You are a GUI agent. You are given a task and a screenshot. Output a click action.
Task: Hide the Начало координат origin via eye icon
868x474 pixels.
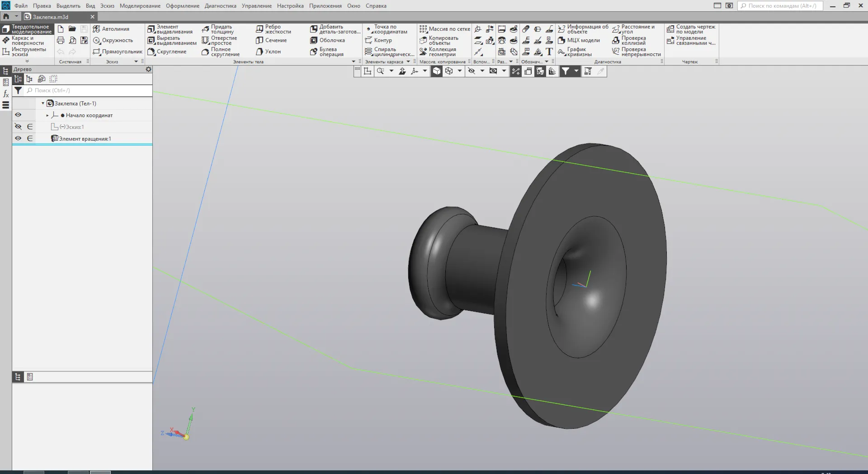(18, 115)
